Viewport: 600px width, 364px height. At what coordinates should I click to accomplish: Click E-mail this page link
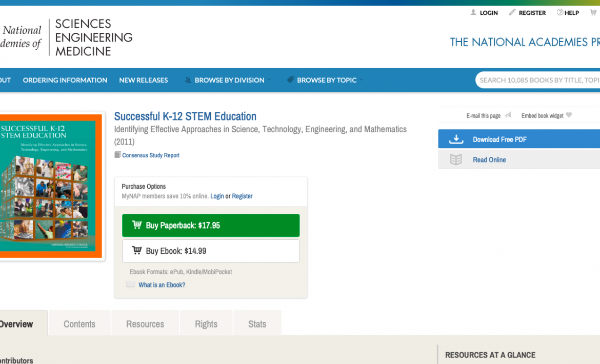(x=483, y=115)
